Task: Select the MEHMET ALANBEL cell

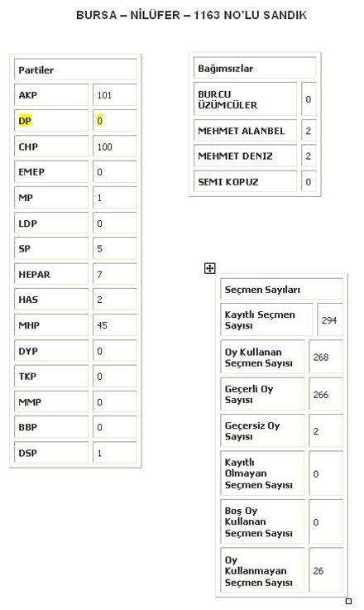Action: [246, 131]
